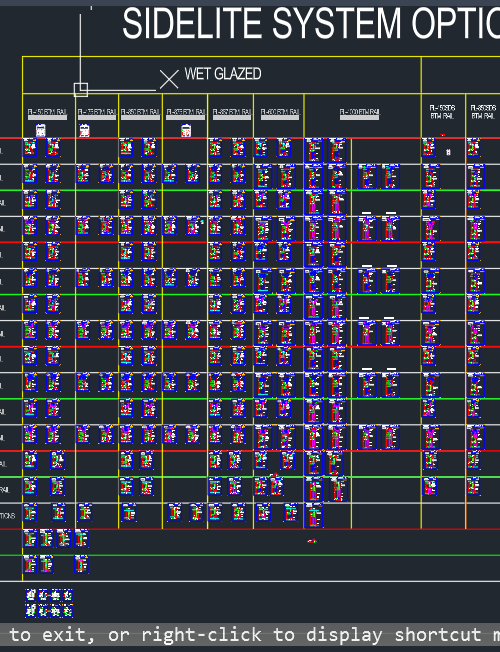This screenshot has height=652, width=500.
Task: Select the header label of the widest column
Action: (x=359, y=112)
